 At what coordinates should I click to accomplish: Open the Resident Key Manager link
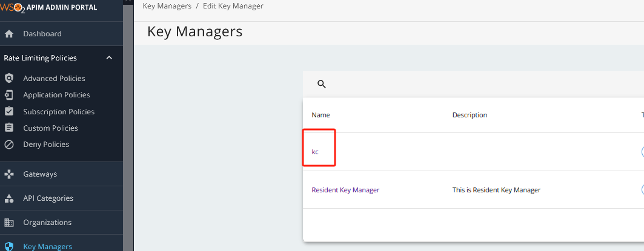345,190
